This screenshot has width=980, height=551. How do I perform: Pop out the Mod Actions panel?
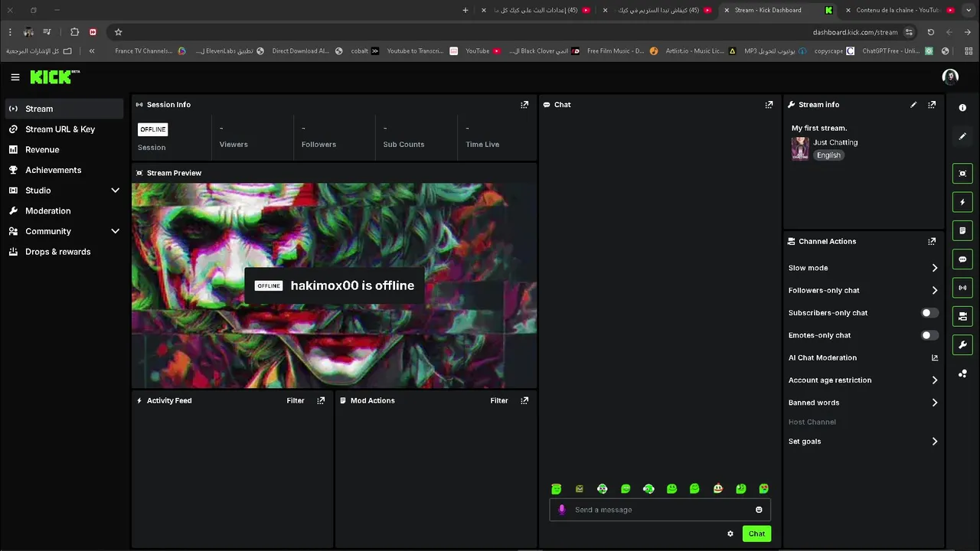coord(524,400)
